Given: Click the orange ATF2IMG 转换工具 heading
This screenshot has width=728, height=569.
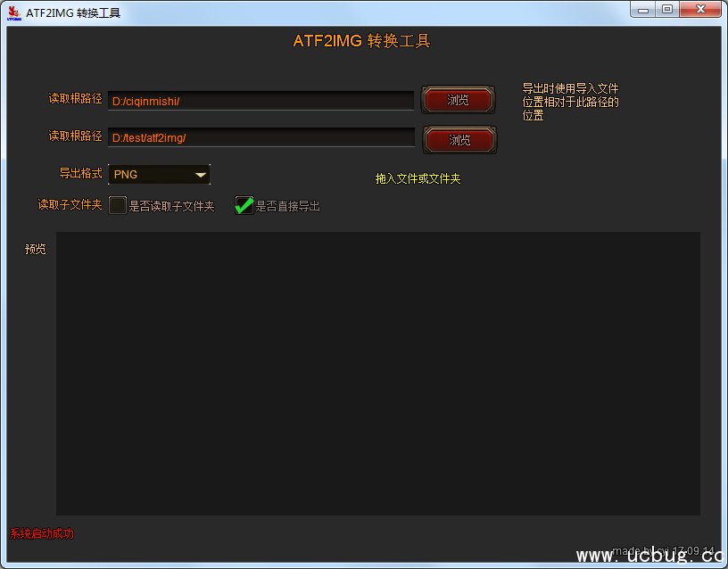Looking at the screenshot, I should (361, 41).
